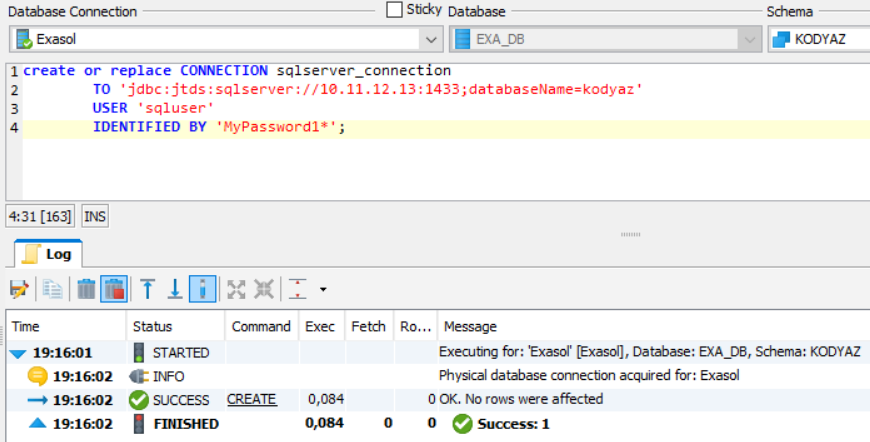Click the Executing for: 'Exasol' message
Image resolution: width=870 pixels, height=442 pixels.
click(649, 352)
